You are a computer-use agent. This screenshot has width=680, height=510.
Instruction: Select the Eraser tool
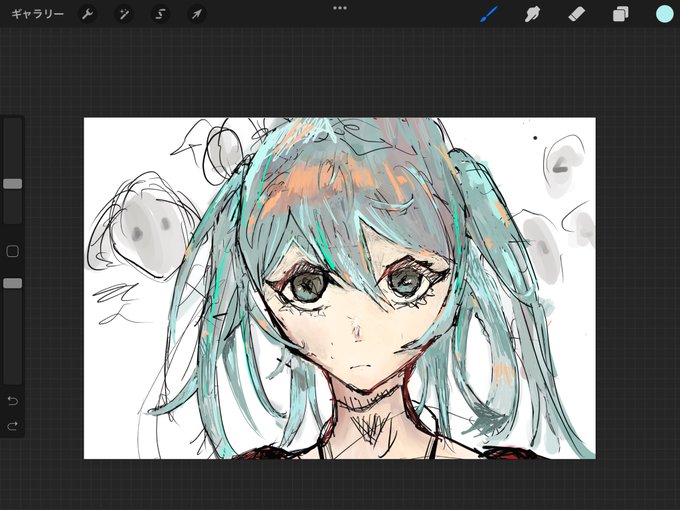[576, 14]
